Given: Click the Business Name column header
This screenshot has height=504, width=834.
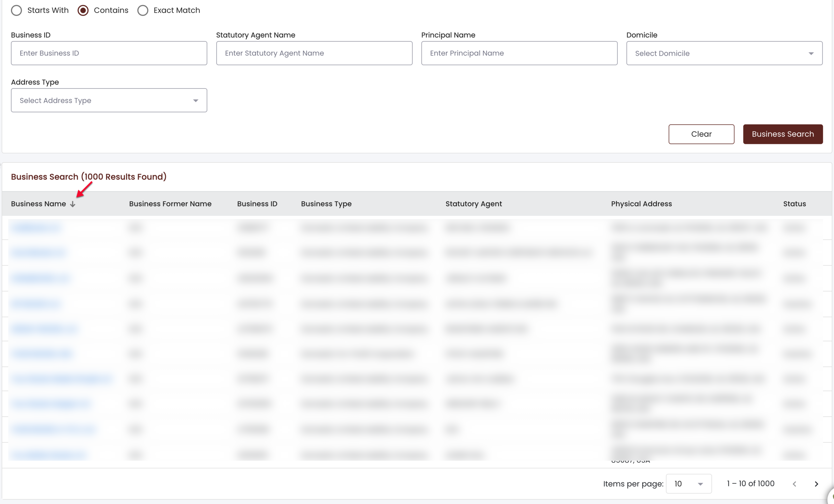Looking at the screenshot, I should tap(38, 204).
